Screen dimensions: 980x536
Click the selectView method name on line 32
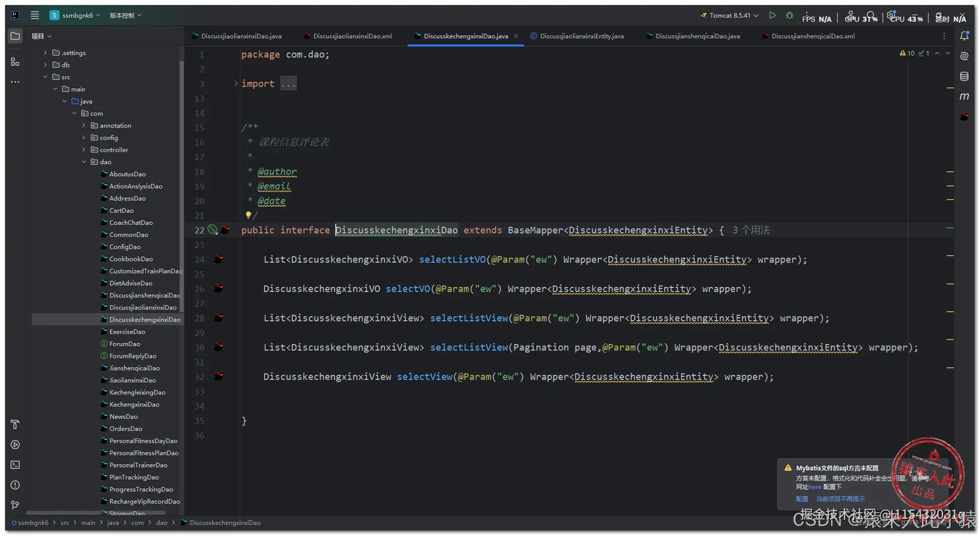pyautogui.click(x=425, y=377)
